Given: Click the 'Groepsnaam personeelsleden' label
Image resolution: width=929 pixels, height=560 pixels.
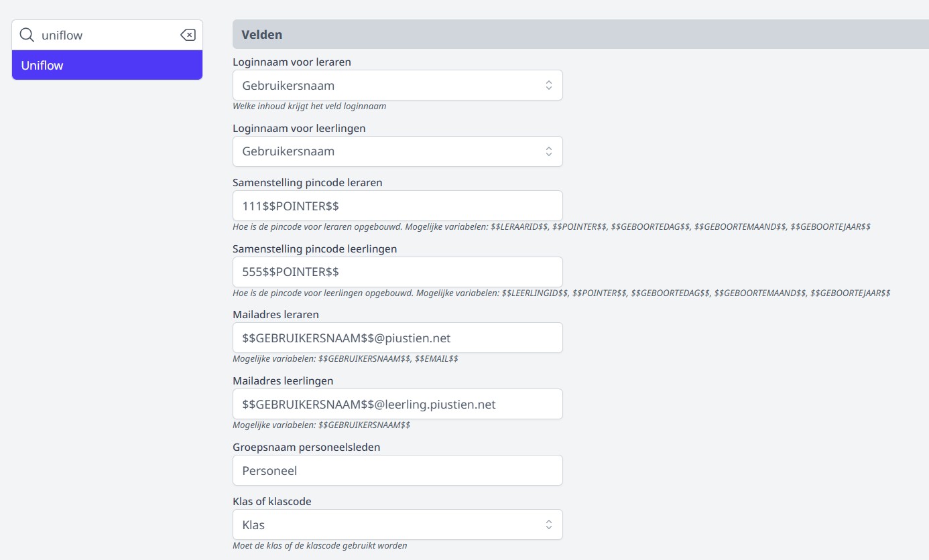Looking at the screenshot, I should click(306, 447).
